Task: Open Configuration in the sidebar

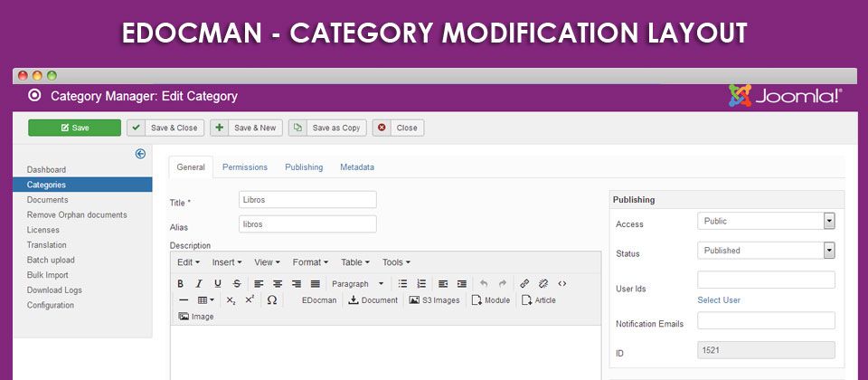Action: pyautogui.click(x=51, y=305)
